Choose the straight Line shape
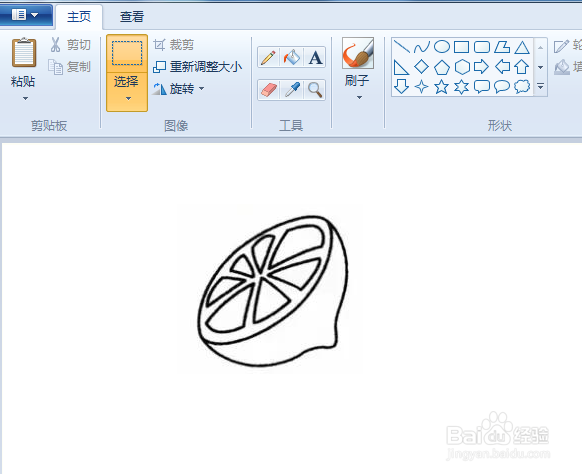Screen dimensions: 582x474 pos(401,47)
